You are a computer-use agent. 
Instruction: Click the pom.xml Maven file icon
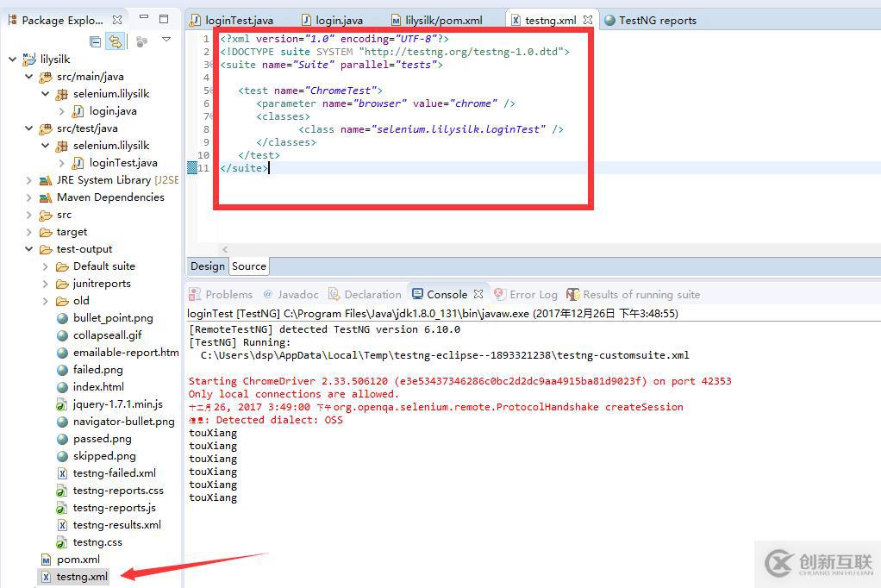tap(46, 560)
